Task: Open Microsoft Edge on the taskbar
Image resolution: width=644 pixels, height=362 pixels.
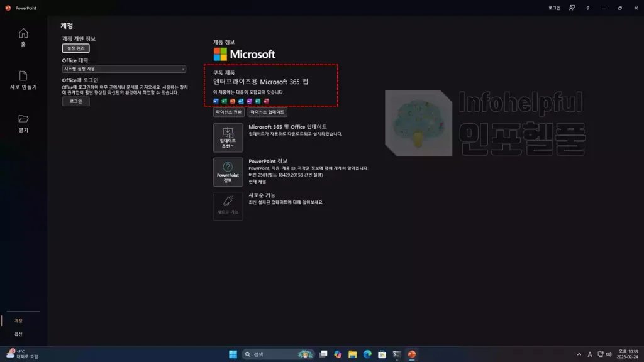Action: (x=367, y=354)
